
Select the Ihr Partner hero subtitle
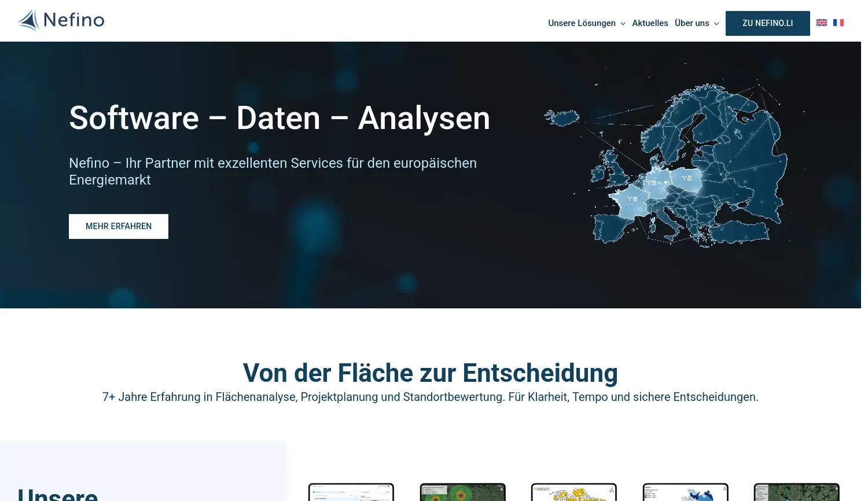coord(273,171)
